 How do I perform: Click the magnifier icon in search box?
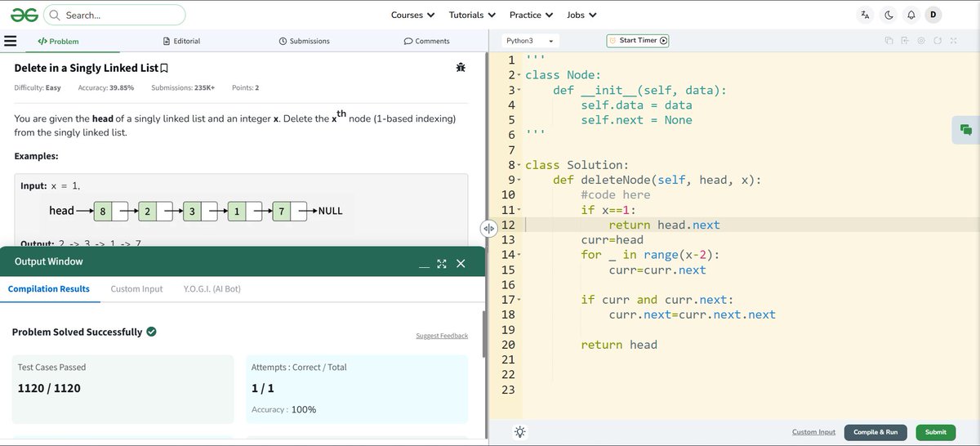coord(55,15)
